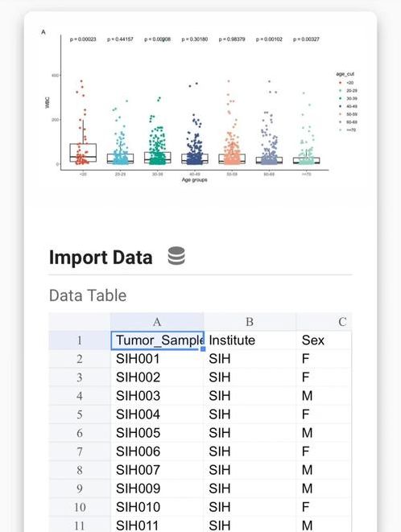Select cell containing SIH005

pos(157,433)
